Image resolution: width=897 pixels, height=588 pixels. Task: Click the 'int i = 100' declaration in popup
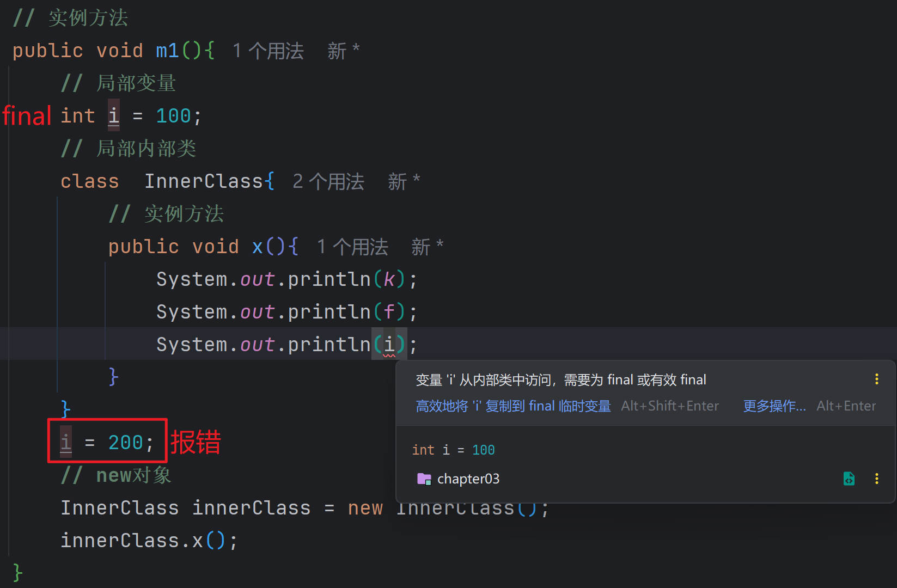coord(453,450)
